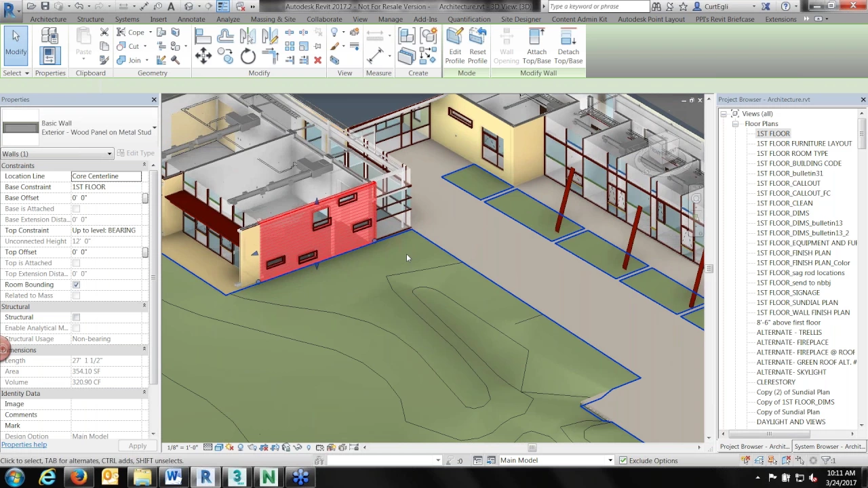Viewport: 868px width, 488px height.
Task: Click the Reset Profile icon
Action: tap(477, 47)
